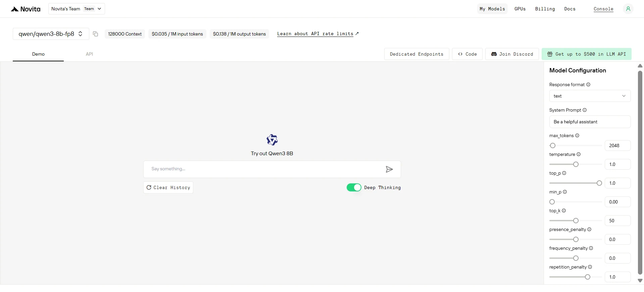Click the configuration panel scrollbar down arrow

tap(640, 281)
